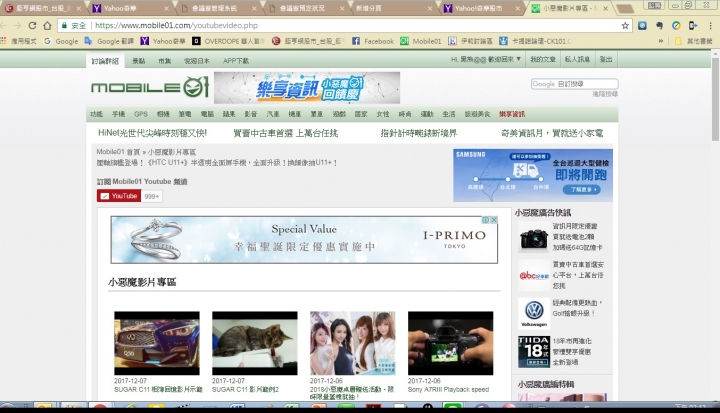This screenshot has height=413, width=720.
Task: Open the OVERDOPE bookmark
Action: pos(228,41)
